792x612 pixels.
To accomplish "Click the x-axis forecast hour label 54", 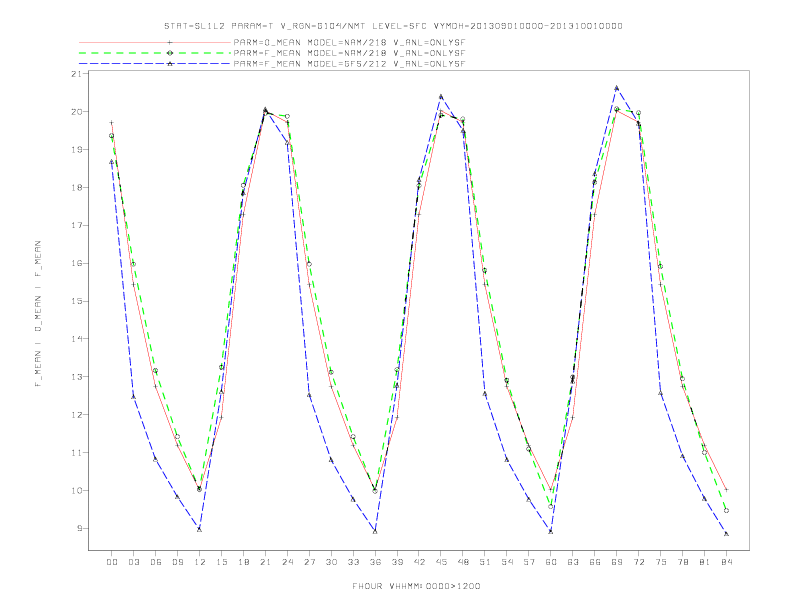I will [x=507, y=562].
